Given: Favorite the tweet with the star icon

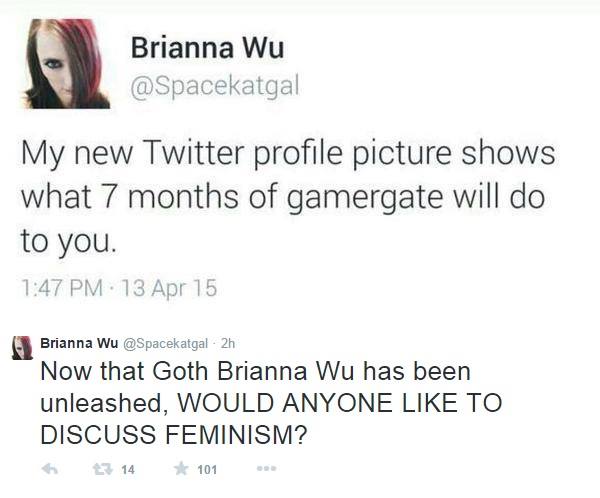Looking at the screenshot, I should tap(181, 469).
